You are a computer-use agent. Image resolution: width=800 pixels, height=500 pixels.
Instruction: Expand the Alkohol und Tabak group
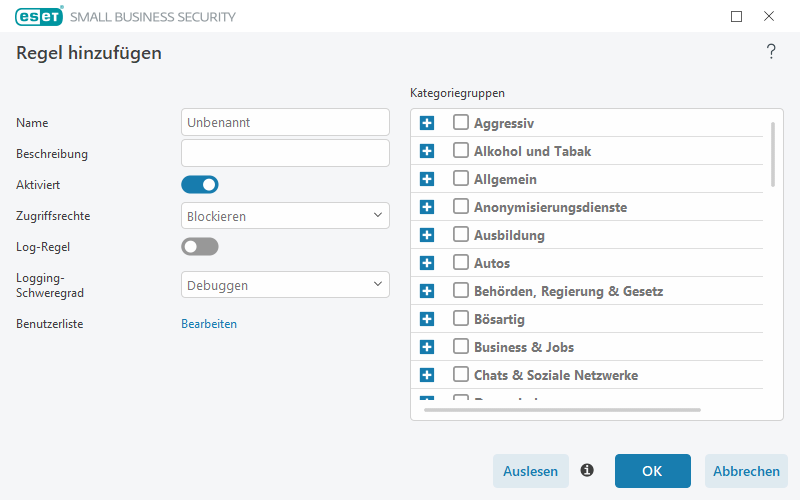coord(427,151)
